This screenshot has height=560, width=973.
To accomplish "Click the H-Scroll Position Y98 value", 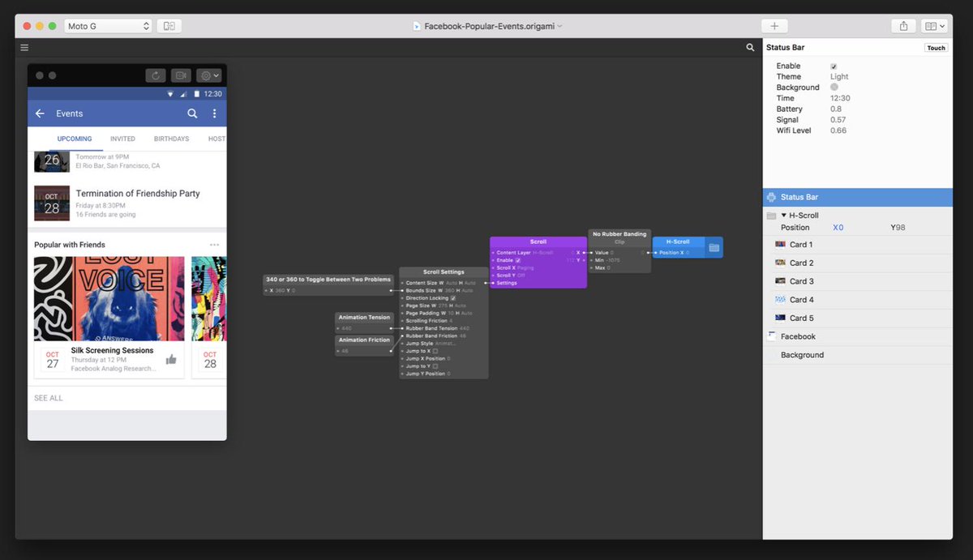I will point(898,228).
